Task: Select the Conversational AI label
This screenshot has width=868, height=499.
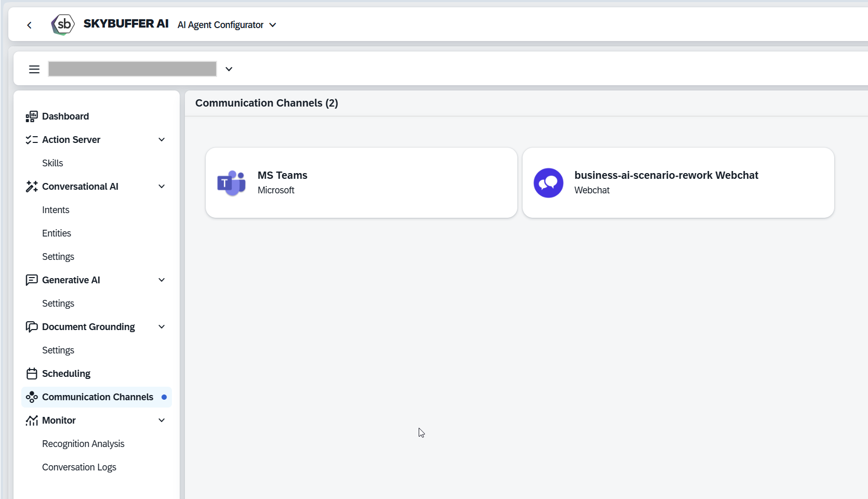Action: click(x=80, y=187)
